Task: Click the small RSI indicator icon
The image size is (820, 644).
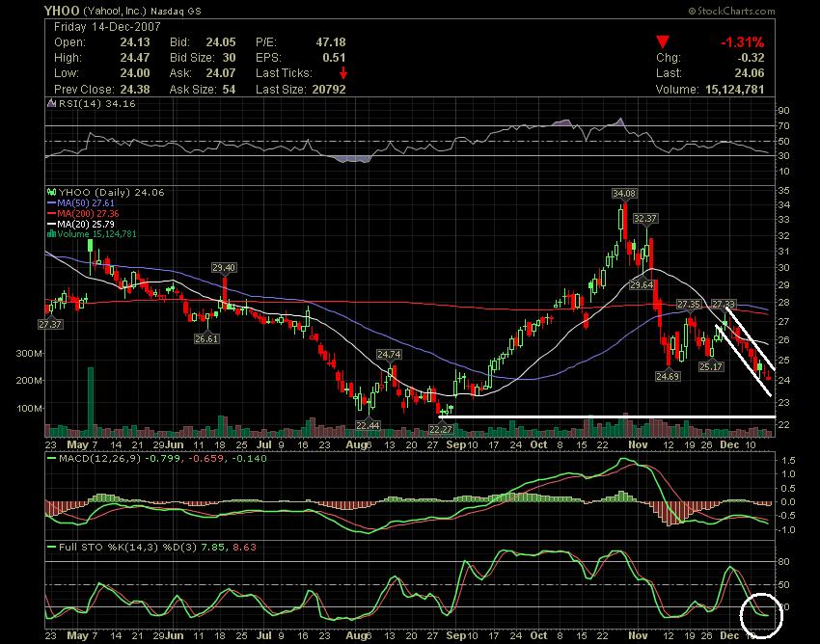Action: pyautogui.click(x=51, y=103)
